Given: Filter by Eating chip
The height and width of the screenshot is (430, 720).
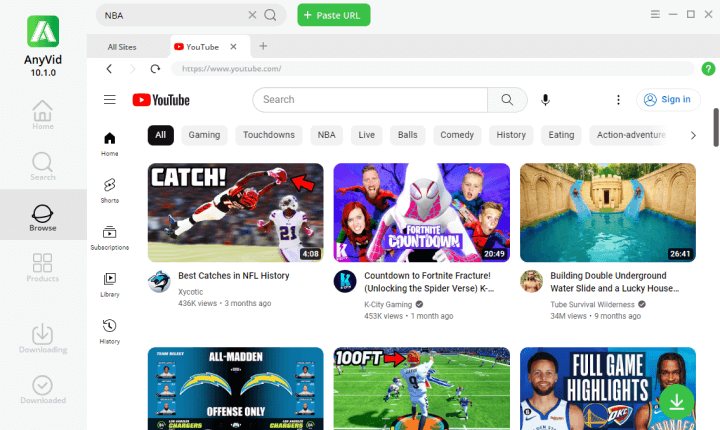Looking at the screenshot, I should [x=561, y=135].
